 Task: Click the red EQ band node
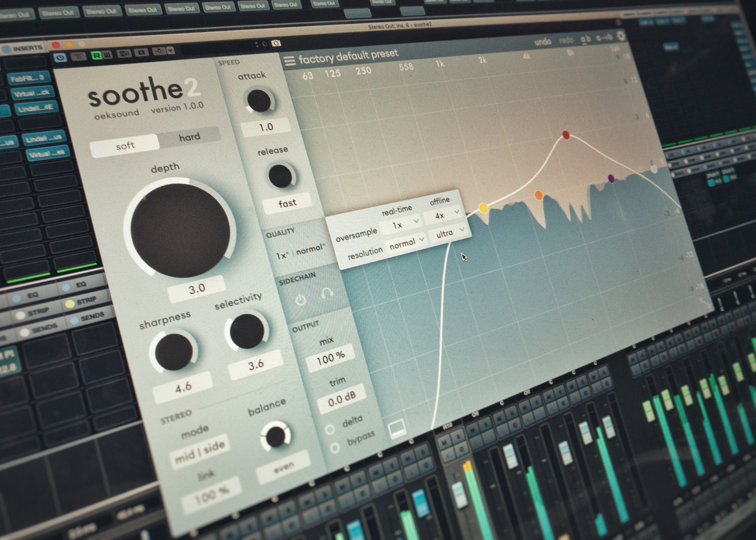(566, 135)
